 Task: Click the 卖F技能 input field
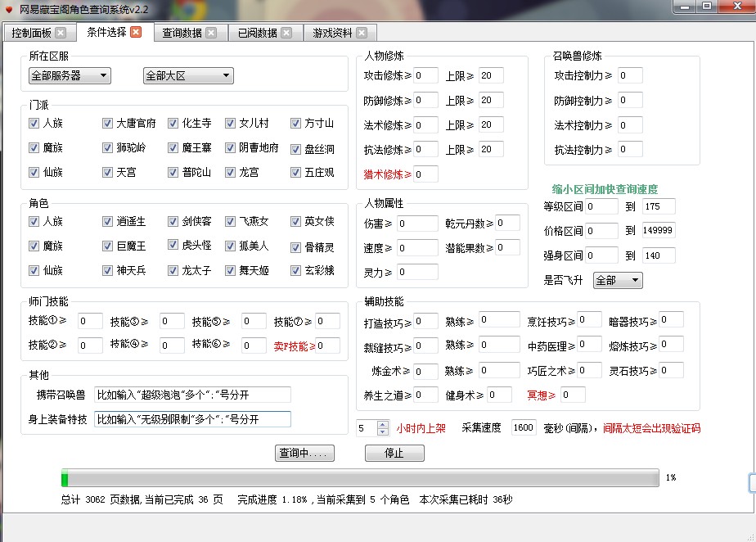(x=328, y=346)
